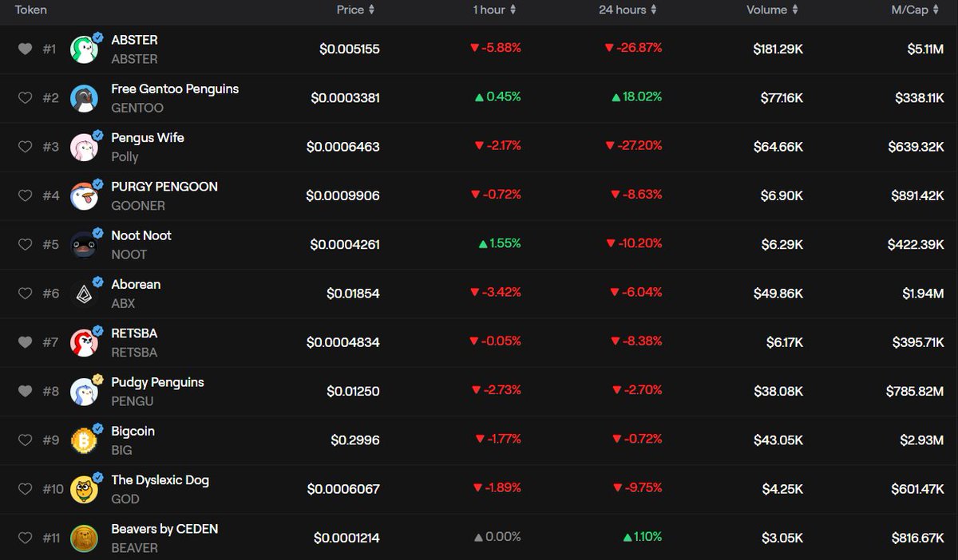Open the Noot Noot token link
The height and width of the screenshot is (560, 958).
[141, 235]
